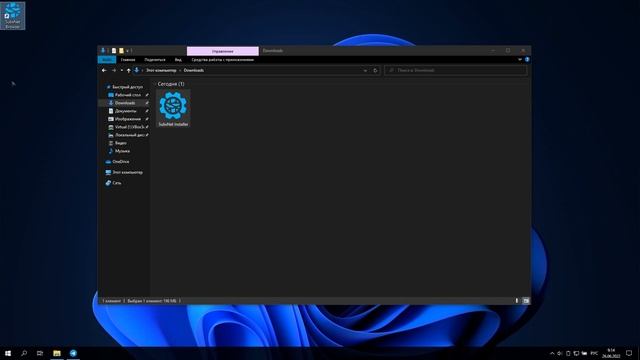The width and height of the screenshot is (640, 360).
Task: Open Видео in sidebar
Action: tap(120, 143)
